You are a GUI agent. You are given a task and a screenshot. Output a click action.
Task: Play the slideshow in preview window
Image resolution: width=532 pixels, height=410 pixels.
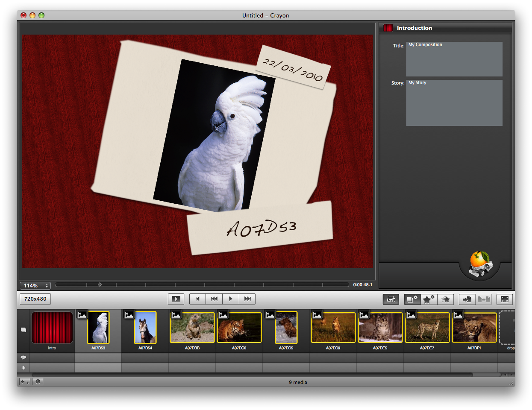pyautogui.click(x=176, y=299)
